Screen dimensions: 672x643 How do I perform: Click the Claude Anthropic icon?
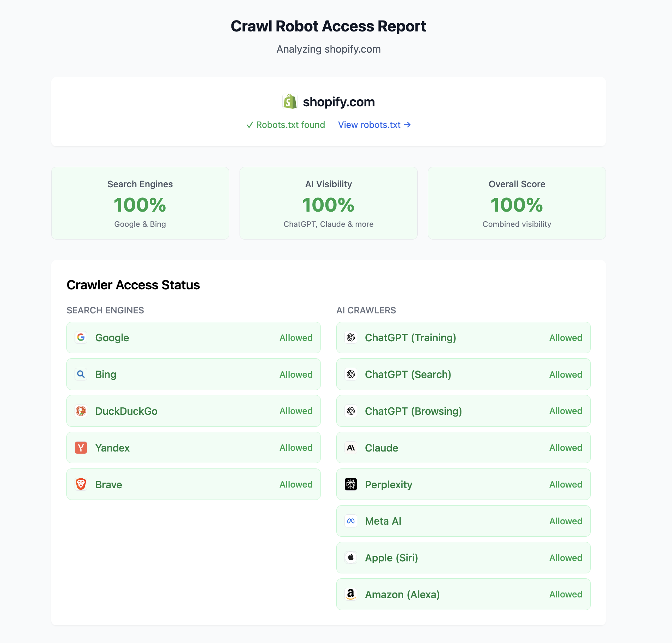pyautogui.click(x=351, y=448)
